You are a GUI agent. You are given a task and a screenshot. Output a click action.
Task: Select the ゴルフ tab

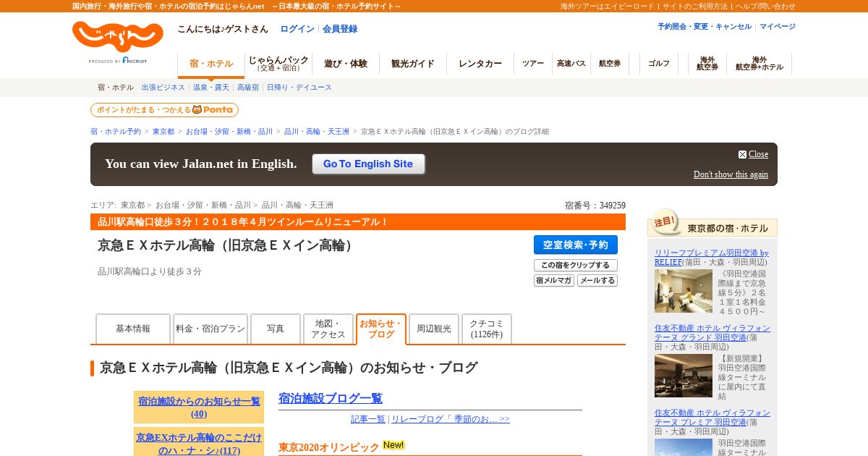click(x=659, y=64)
